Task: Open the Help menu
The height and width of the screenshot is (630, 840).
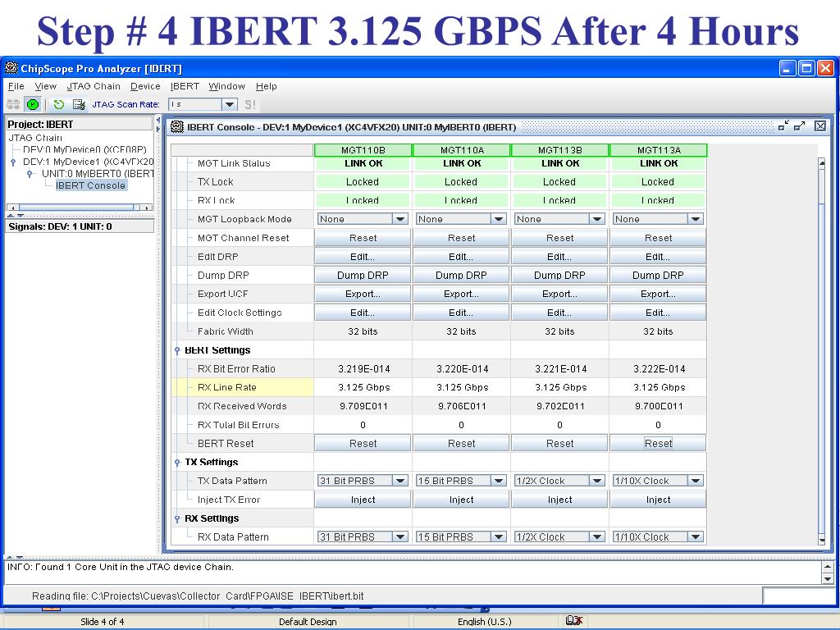Action: (x=267, y=86)
